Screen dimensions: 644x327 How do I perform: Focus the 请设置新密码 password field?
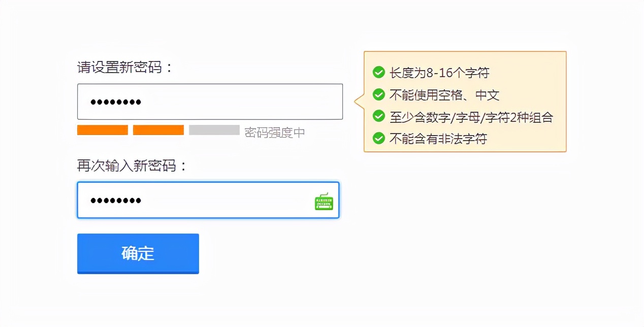[210, 102]
